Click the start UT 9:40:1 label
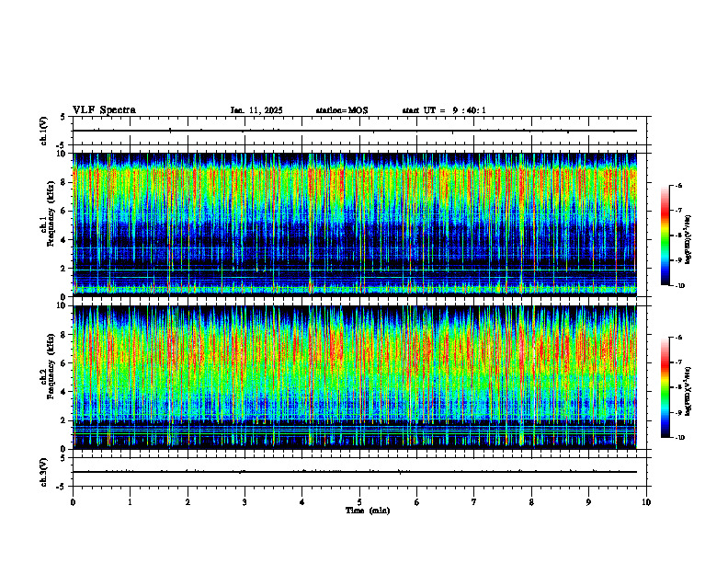The image size is (728, 563). 444,110
